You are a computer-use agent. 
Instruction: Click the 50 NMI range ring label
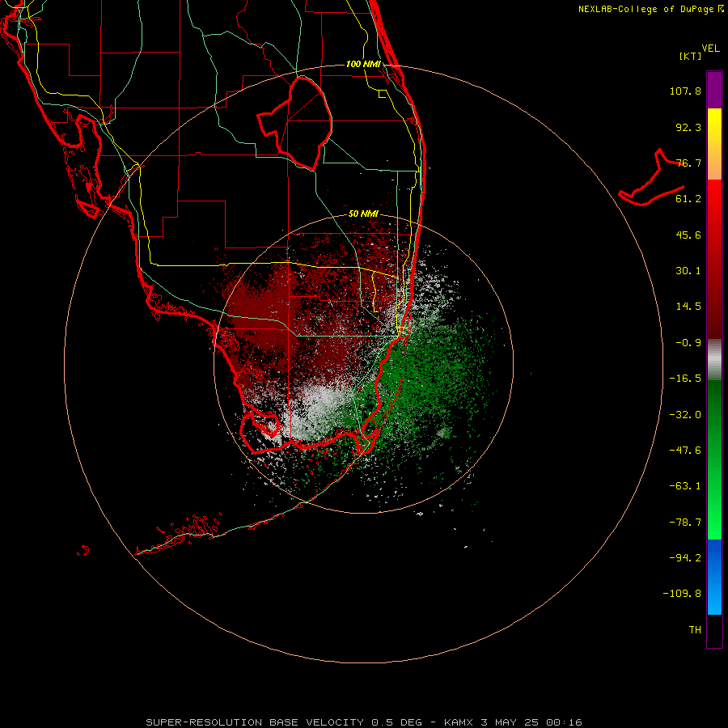pyautogui.click(x=363, y=214)
